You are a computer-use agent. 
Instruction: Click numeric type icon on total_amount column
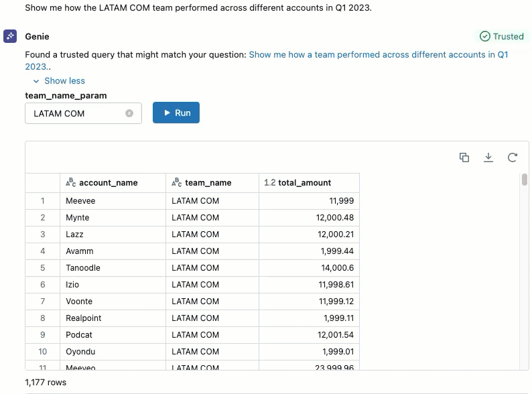[270, 182]
